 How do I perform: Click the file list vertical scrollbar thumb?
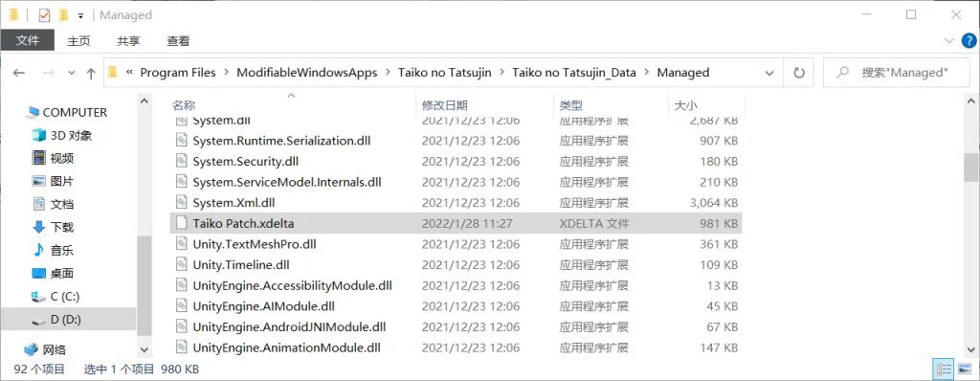click(x=970, y=167)
